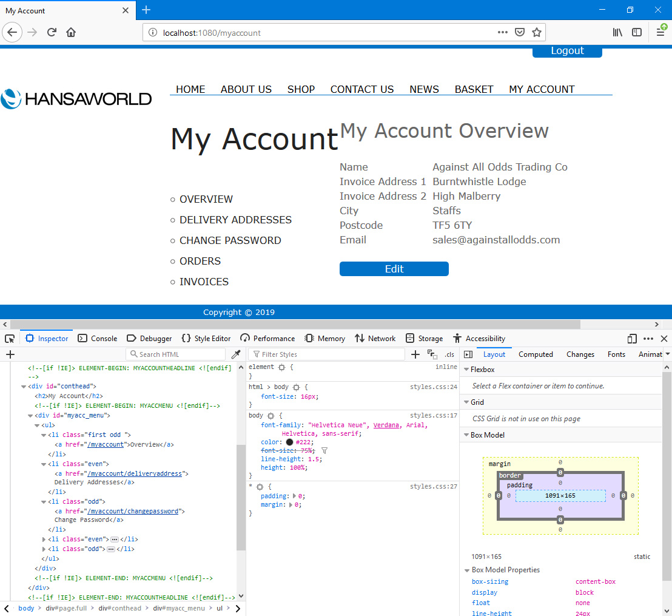Image resolution: width=672 pixels, height=616 pixels.
Task: Toggle pseudo-class hover state panel
Action: click(432, 354)
